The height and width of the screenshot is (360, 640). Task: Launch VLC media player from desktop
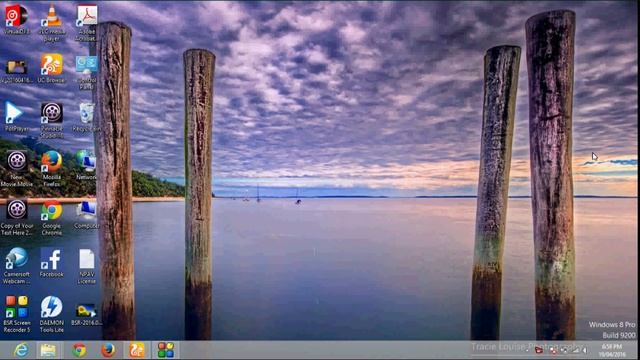click(x=52, y=22)
